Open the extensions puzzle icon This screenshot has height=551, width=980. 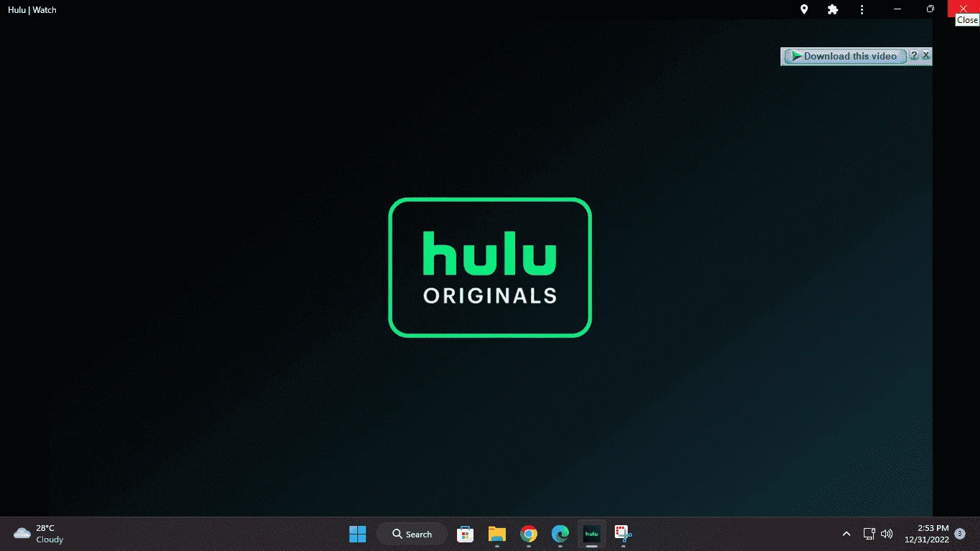(833, 9)
